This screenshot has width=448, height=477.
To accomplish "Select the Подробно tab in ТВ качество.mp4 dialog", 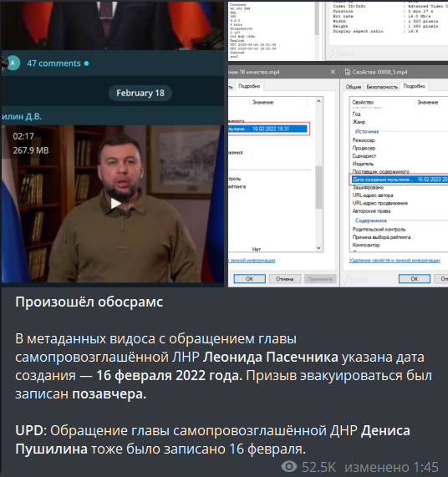I will (x=249, y=86).
